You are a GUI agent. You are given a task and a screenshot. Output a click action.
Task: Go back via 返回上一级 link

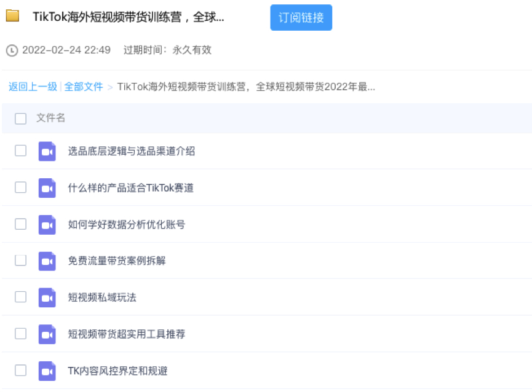[x=33, y=87]
